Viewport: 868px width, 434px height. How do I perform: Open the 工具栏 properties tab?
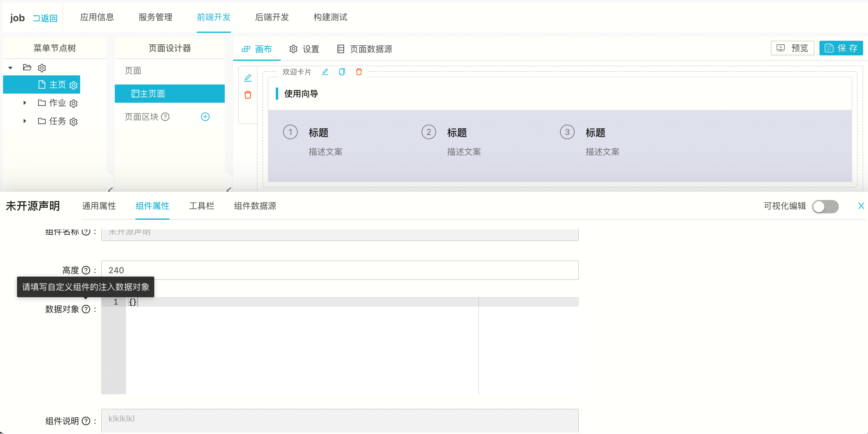pyautogui.click(x=201, y=206)
